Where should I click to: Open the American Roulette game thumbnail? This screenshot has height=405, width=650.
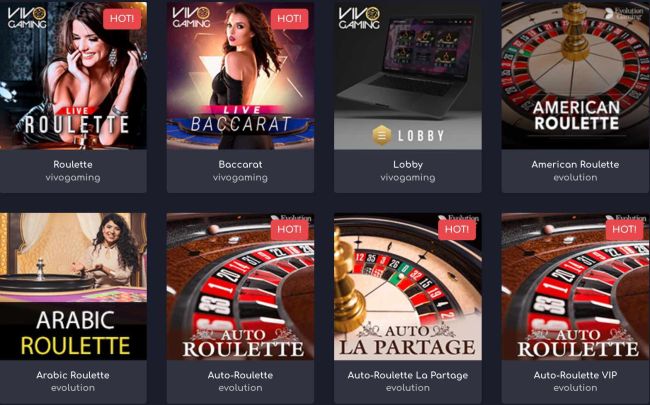575,75
